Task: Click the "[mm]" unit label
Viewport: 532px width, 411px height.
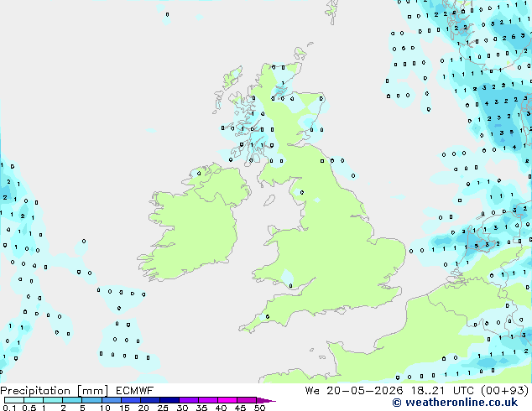Action: pos(92,391)
